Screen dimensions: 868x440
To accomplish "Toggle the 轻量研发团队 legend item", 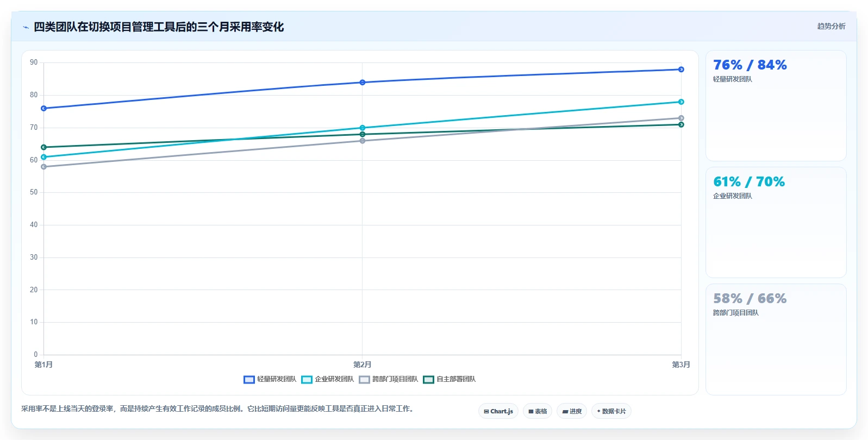I will click(x=270, y=379).
